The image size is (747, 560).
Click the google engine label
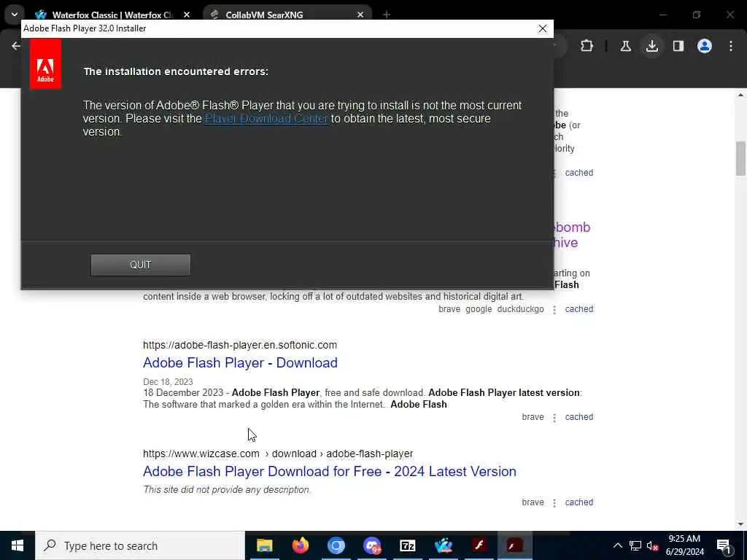(x=479, y=309)
